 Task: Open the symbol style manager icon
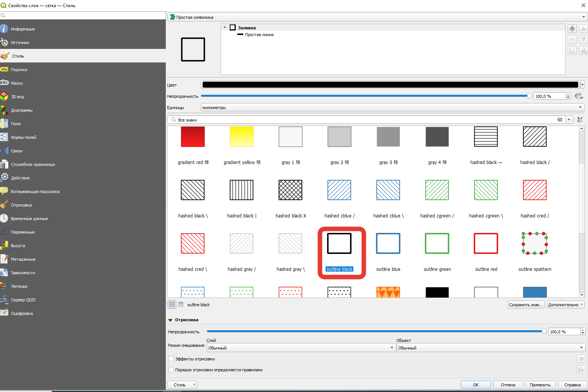coord(580,120)
